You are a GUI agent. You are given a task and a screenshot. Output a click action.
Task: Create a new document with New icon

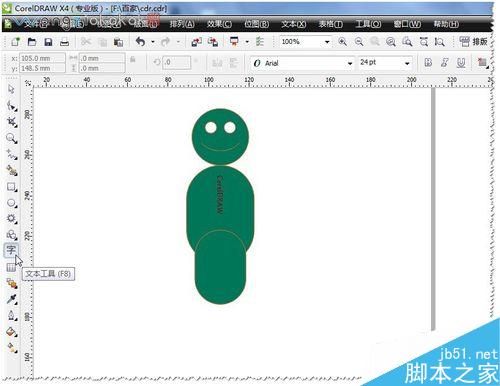(x=15, y=42)
